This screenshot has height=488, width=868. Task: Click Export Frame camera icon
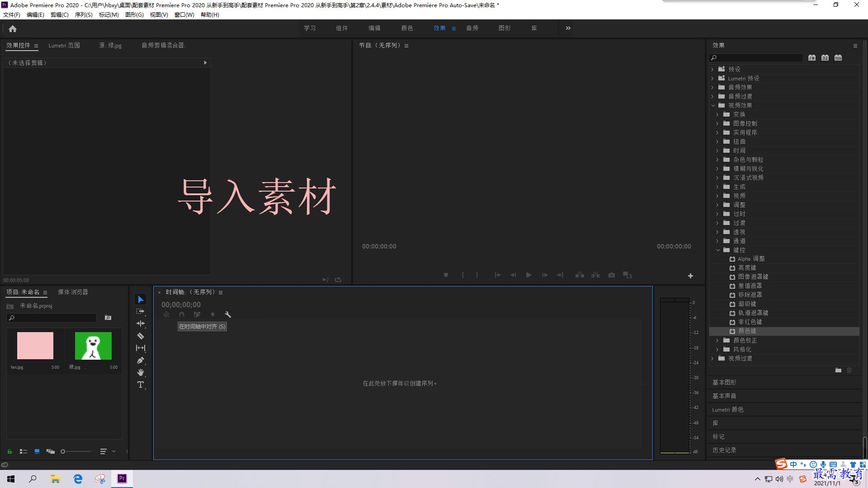(612, 275)
